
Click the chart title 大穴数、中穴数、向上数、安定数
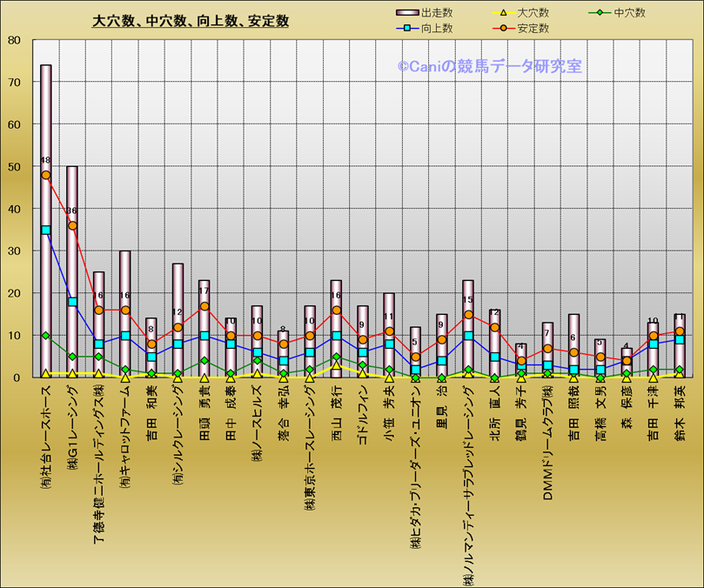[191, 22]
